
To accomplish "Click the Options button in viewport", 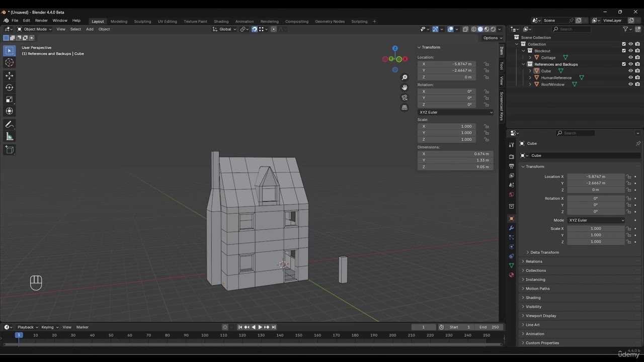I will pyautogui.click(x=492, y=38).
